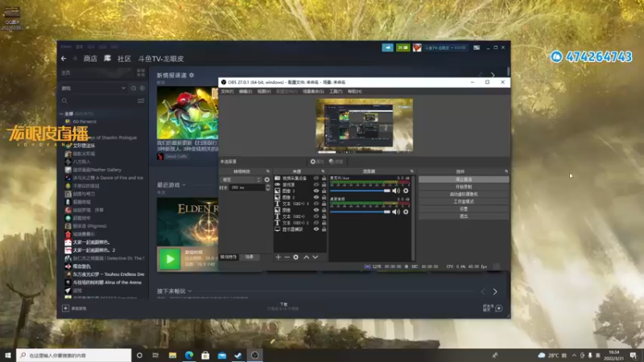Toggle visibility of 文本 (GDI+) 3 source
Screen dimensions: 644x362
(x=316, y=204)
